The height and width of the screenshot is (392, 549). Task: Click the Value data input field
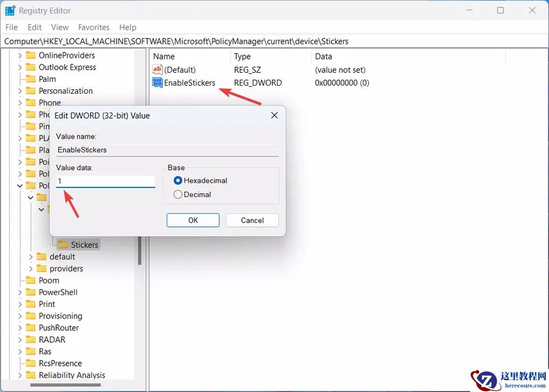point(106,181)
